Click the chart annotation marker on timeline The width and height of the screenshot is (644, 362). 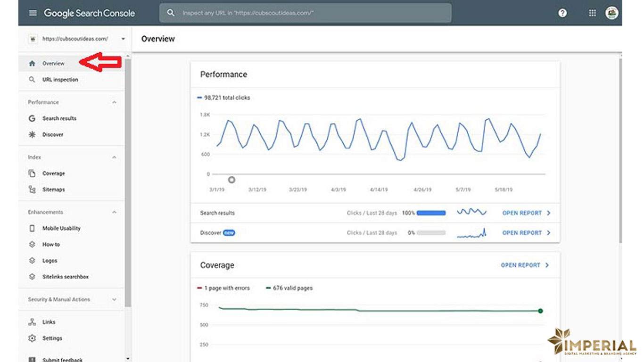pos(231,180)
